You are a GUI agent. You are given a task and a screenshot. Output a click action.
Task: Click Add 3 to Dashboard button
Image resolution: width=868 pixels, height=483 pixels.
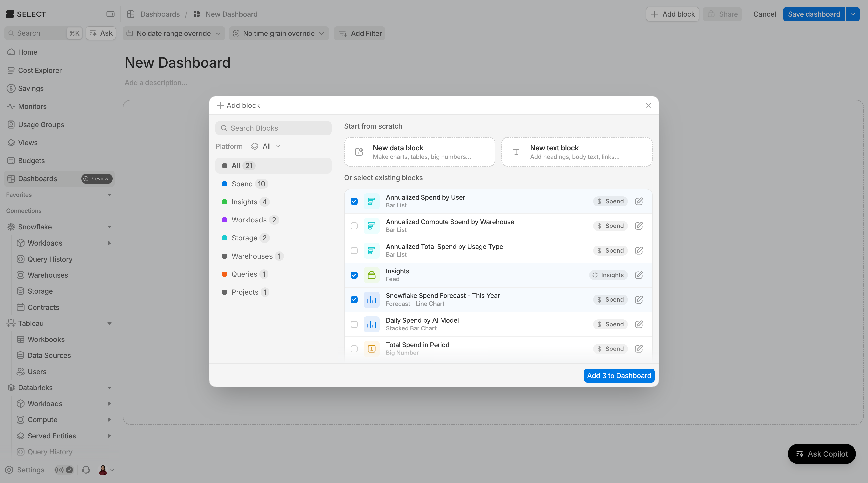[619, 375]
